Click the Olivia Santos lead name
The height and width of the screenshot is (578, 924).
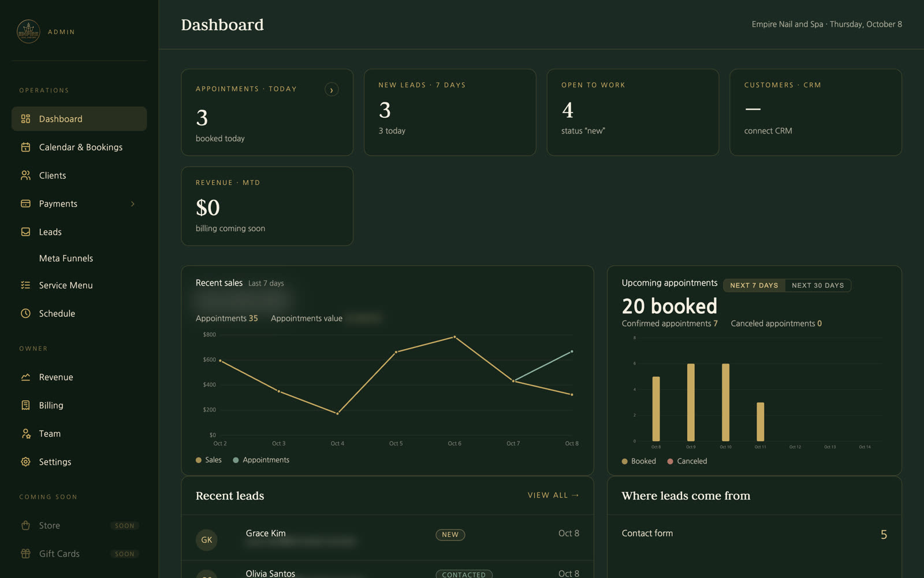coord(270,573)
